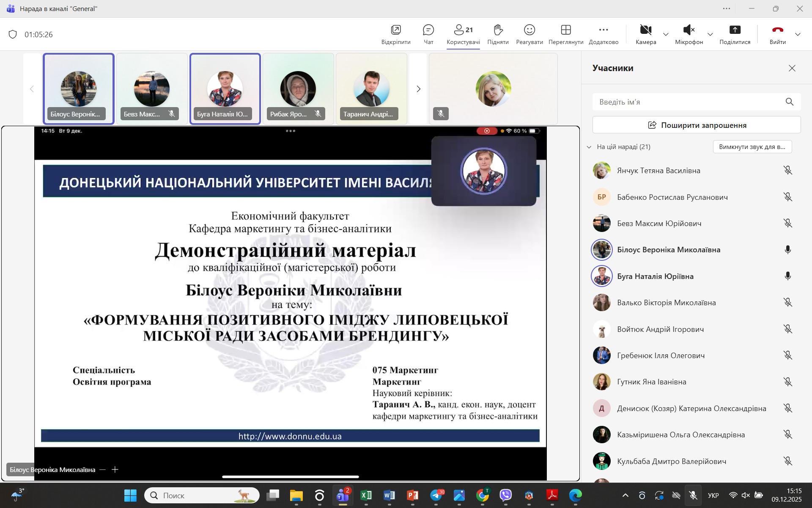Toggle the Camera on
This screenshot has height=508, width=812.
click(645, 30)
